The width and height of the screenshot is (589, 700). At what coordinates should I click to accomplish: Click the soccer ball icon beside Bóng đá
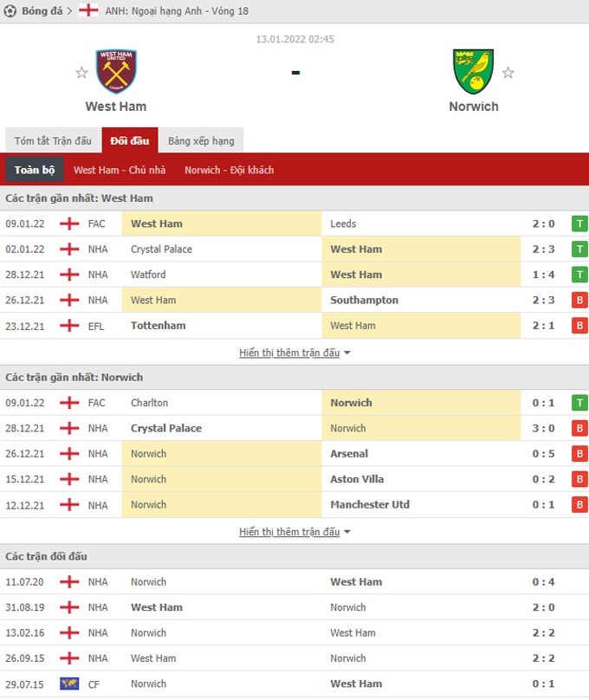coord(10,11)
